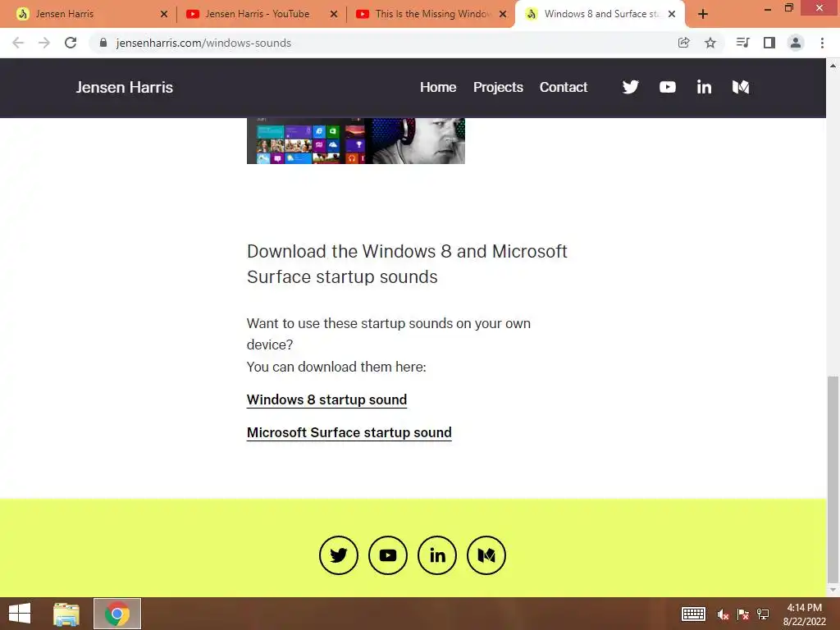
Task: Download the Windows 8 startup sound
Action: (x=326, y=399)
